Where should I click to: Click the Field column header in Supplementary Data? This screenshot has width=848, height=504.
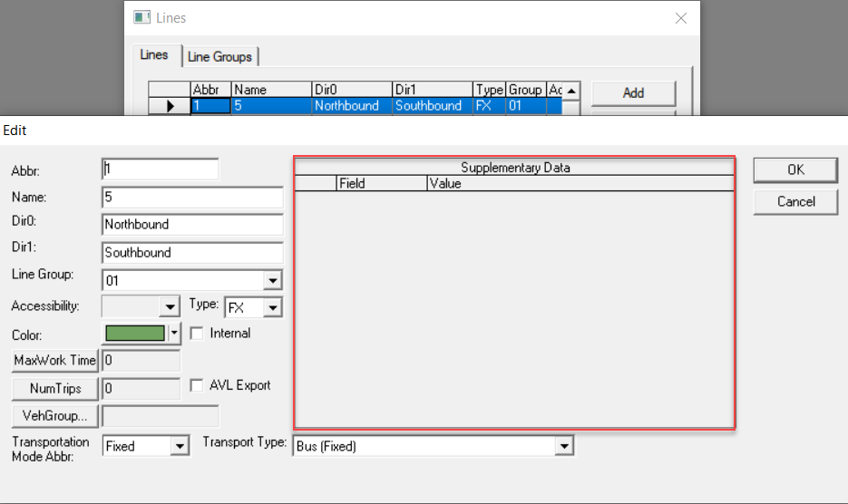(382, 183)
